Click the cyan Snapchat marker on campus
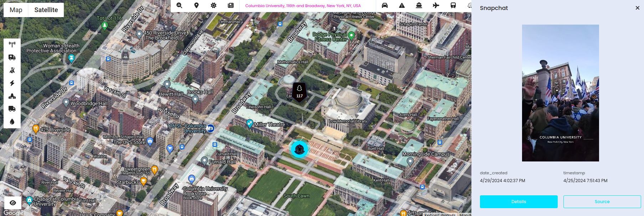Image resolution: width=644 pixels, height=216 pixels. tap(300, 149)
